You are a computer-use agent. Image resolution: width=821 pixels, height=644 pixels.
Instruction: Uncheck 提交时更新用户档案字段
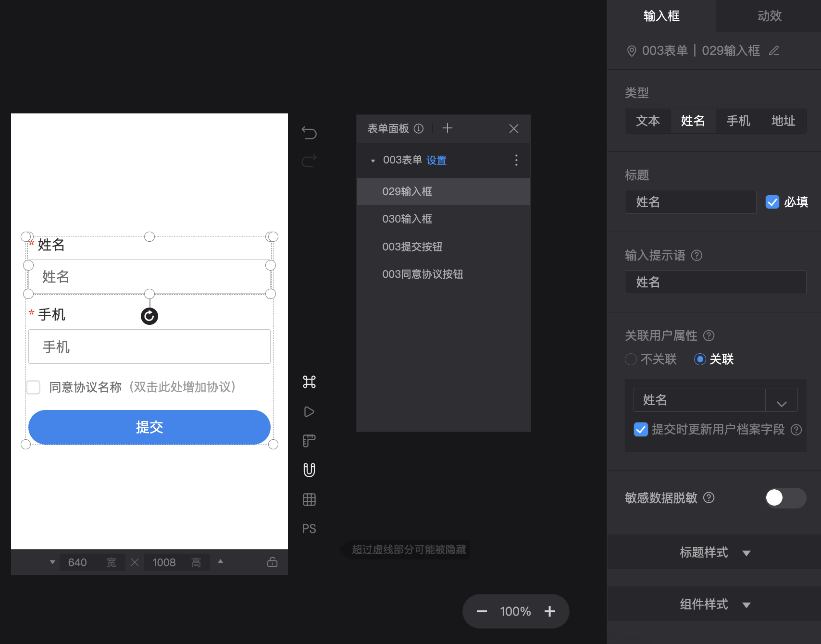(641, 429)
